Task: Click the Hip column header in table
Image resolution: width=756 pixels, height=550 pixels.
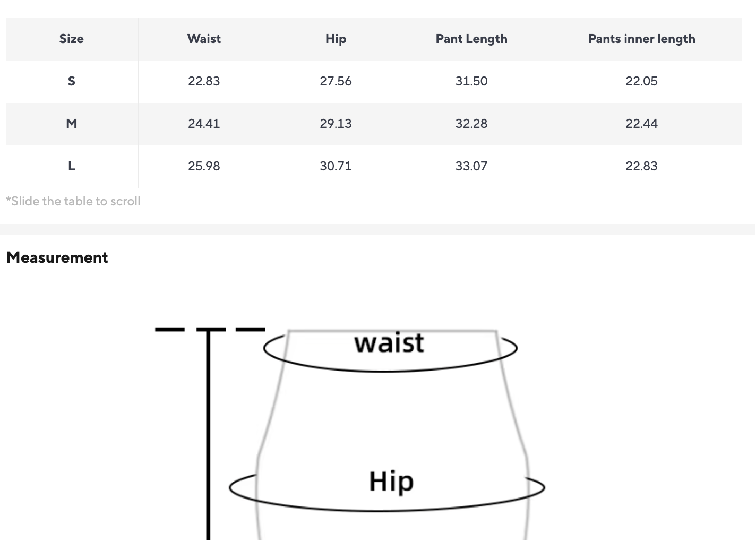Action: coord(336,39)
